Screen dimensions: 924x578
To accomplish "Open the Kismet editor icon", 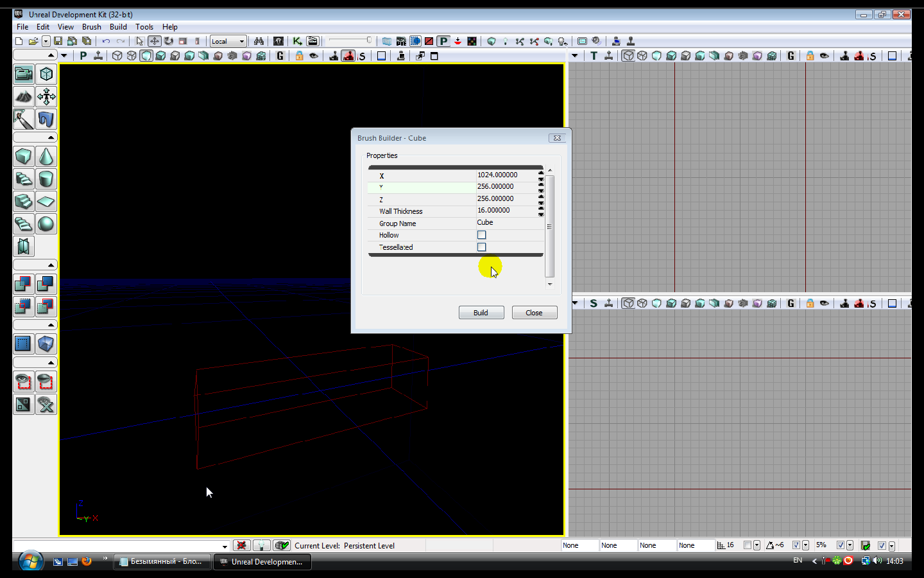I will [297, 41].
